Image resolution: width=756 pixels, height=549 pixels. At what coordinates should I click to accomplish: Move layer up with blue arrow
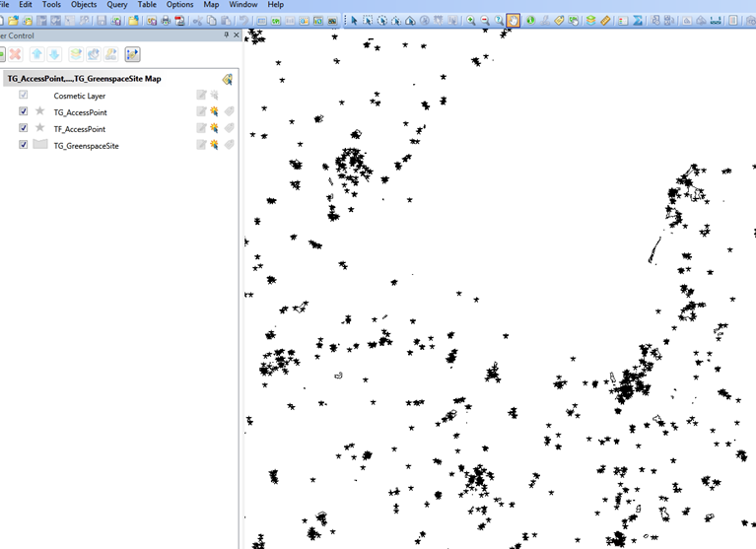pyautogui.click(x=37, y=54)
